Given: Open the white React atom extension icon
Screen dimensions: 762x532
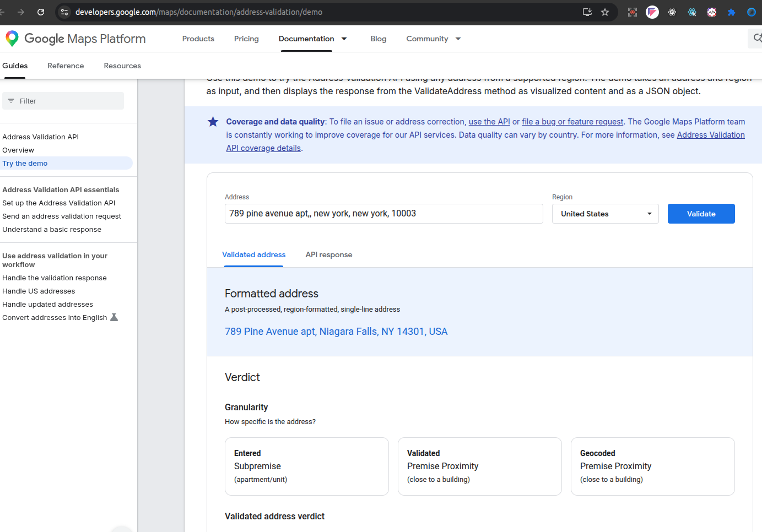Looking at the screenshot, I should pyautogui.click(x=672, y=12).
